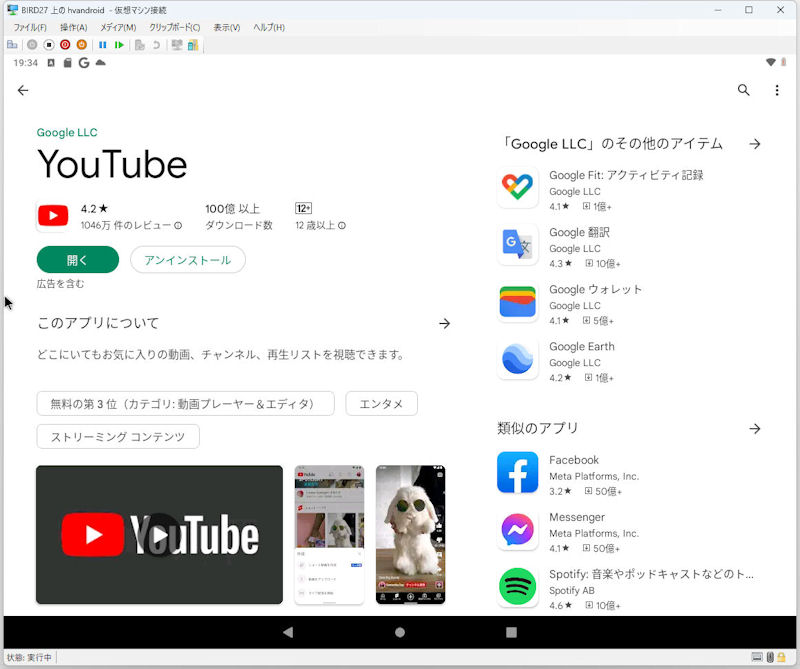This screenshot has height=669, width=800.
Task: Select the Facebook title text
Action: click(574, 460)
